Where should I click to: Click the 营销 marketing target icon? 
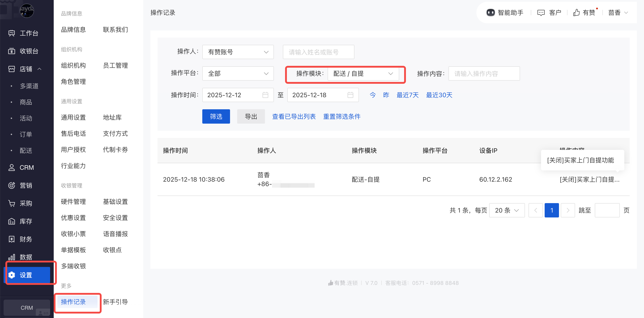click(11, 185)
